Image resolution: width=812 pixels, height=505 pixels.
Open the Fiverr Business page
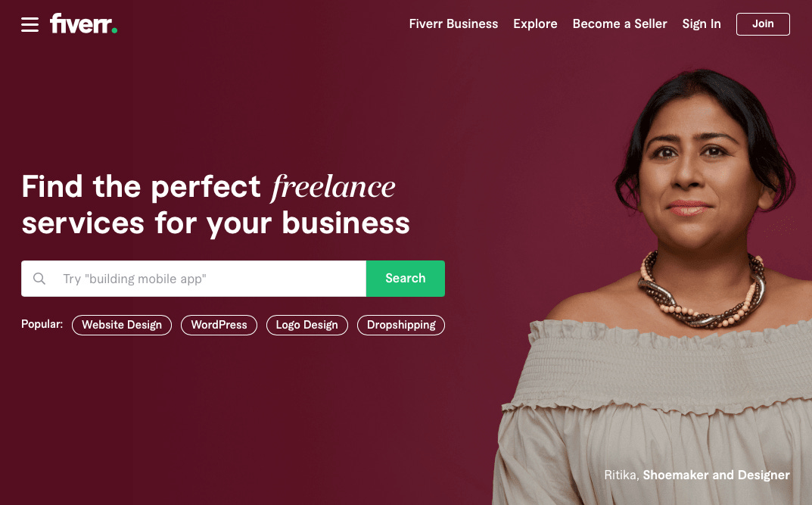453,23
